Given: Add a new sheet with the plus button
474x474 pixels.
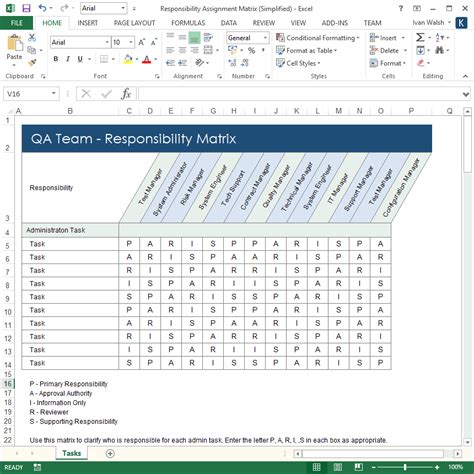Looking at the screenshot, I should (x=110, y=453).
